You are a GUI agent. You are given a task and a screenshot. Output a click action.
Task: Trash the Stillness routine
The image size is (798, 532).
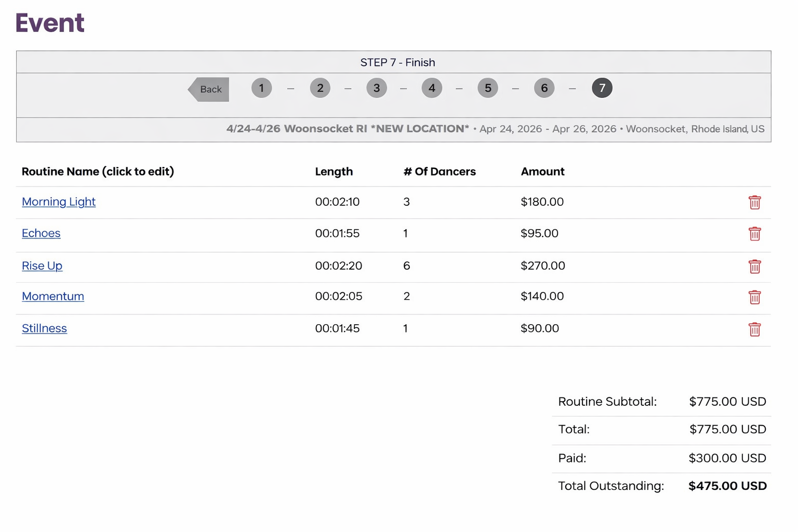point(754,329)
